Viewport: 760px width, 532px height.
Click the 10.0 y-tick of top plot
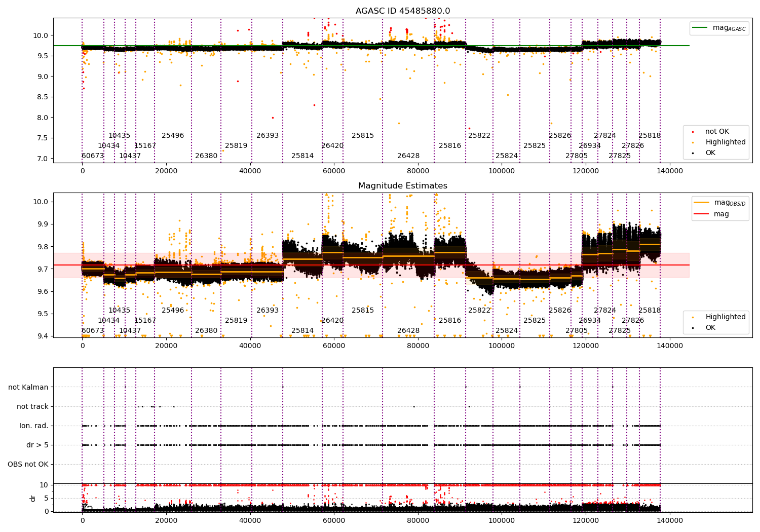pos(41,35)
